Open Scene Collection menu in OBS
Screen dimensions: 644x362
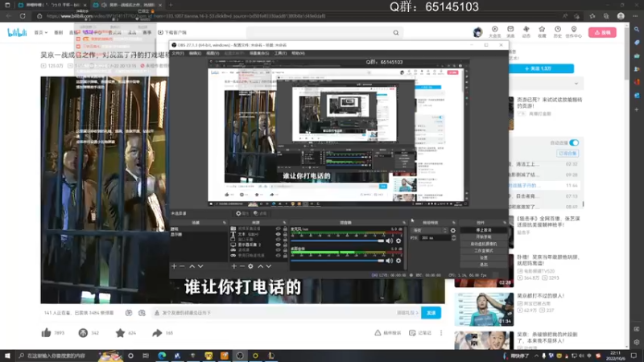[259, 53]
